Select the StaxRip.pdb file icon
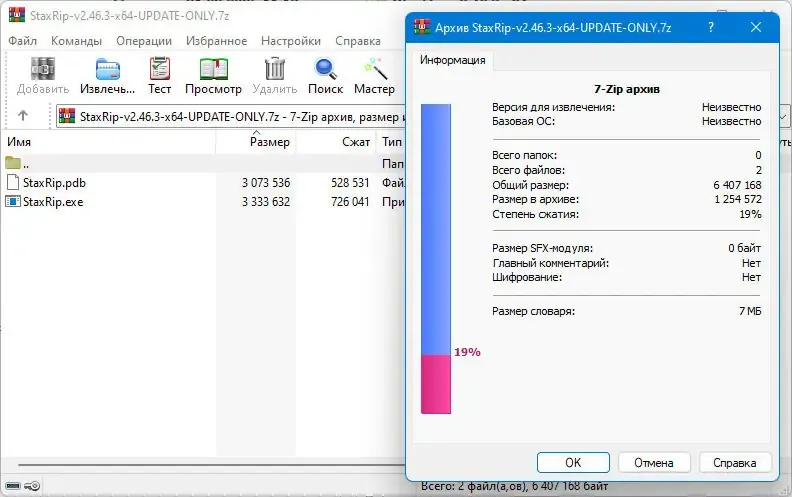792x497 pixels. coord(13,182)
